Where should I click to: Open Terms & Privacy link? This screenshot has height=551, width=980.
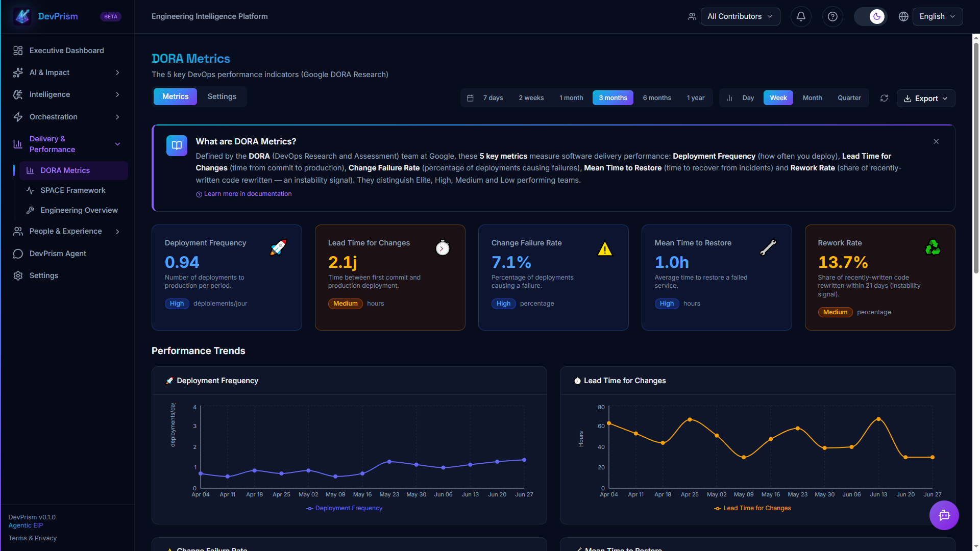pyautogui.click(x=33, y=538)
